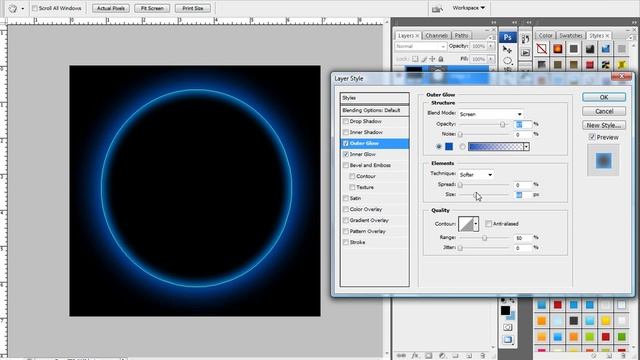Screen dimensions: 640x360
Task: Click the Styles panel delete style trash icon
Action: (x=624, y=356)
